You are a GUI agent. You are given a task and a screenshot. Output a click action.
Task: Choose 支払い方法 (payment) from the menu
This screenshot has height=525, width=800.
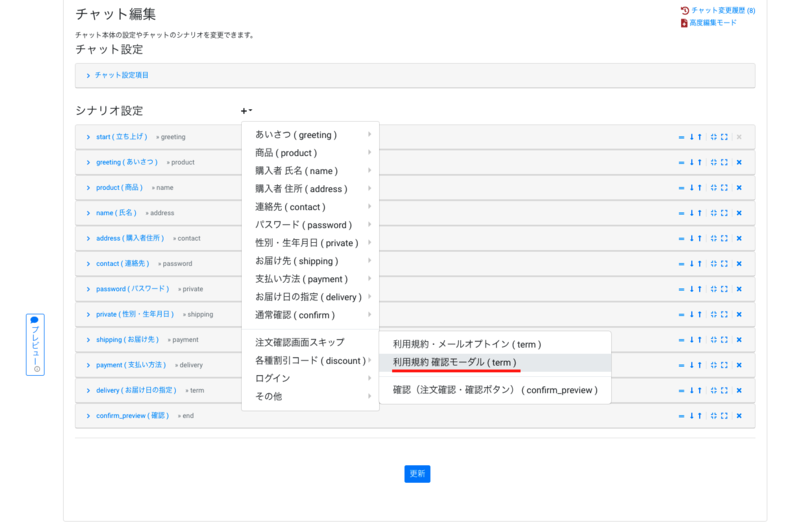[x=301, y=279]
